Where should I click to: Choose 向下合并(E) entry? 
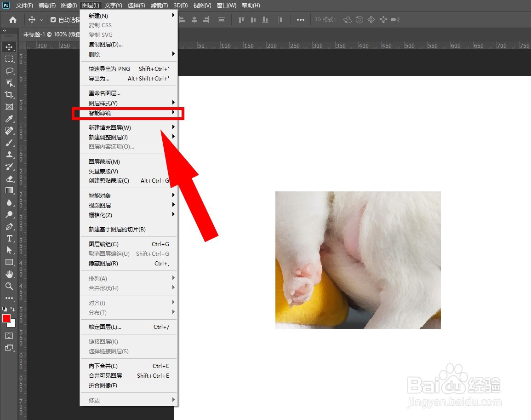coord(129,366)
